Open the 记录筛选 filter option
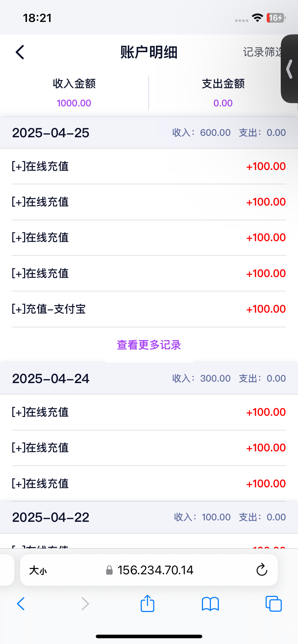This screenshot has height=644, width=298. coord(262,52)
